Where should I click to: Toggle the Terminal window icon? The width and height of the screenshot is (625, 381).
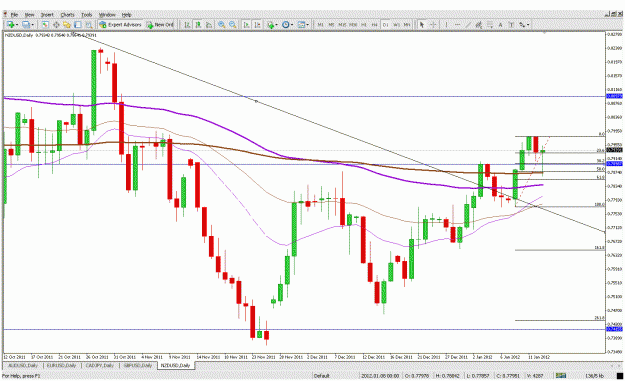[x=78, y=25]
